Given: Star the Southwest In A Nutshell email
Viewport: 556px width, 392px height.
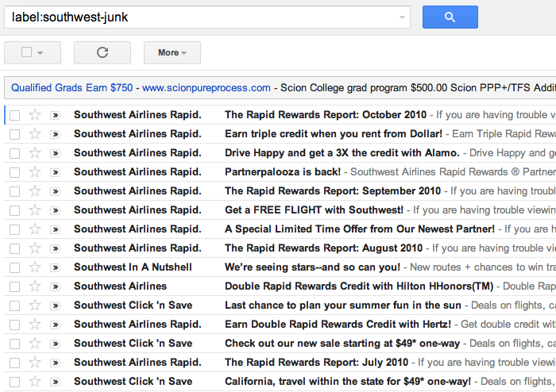Looking at the screenshot, I should (x=35, y=267).
